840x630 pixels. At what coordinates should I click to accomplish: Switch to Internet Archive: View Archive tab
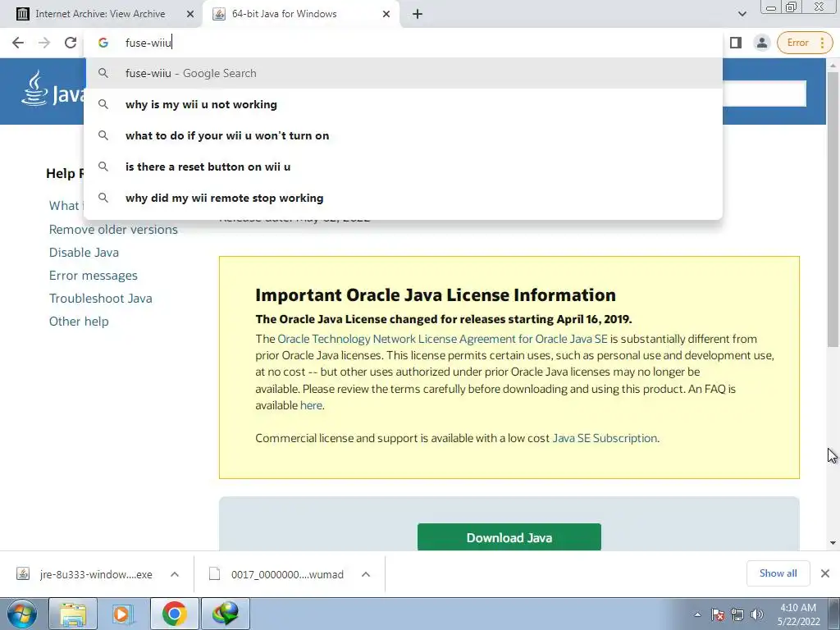[100, 14]
